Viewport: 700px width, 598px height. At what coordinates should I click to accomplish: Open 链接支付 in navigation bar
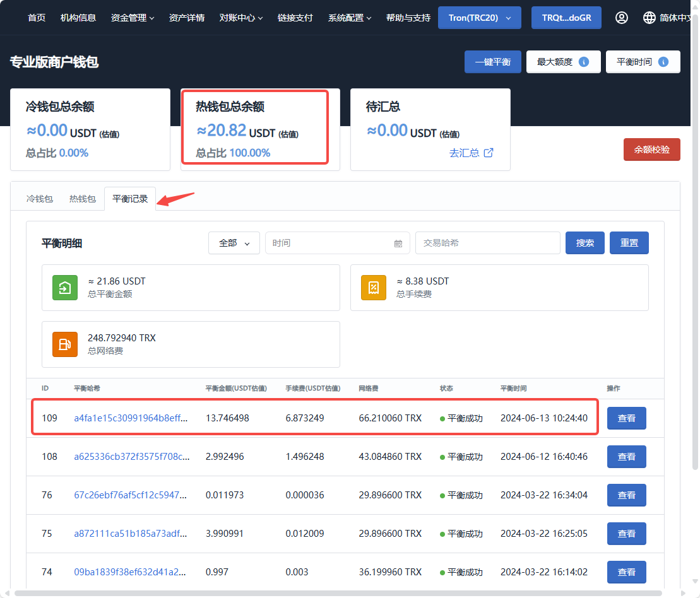295,18
